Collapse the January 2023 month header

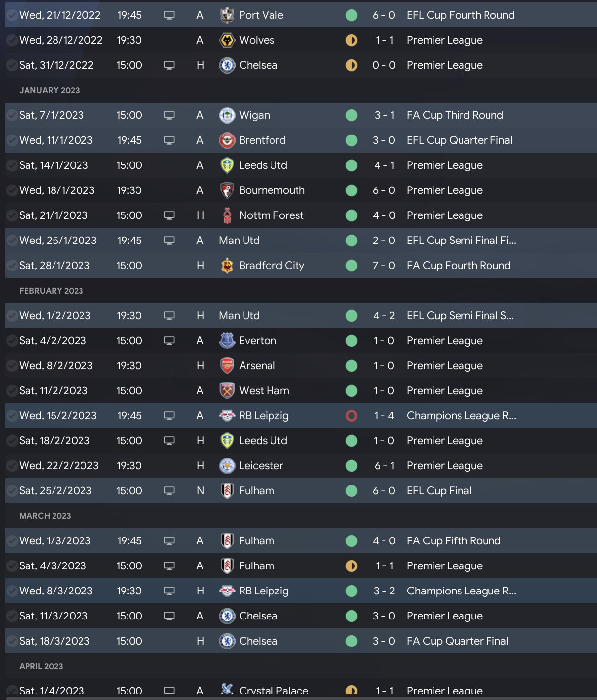tap(49, 90)
